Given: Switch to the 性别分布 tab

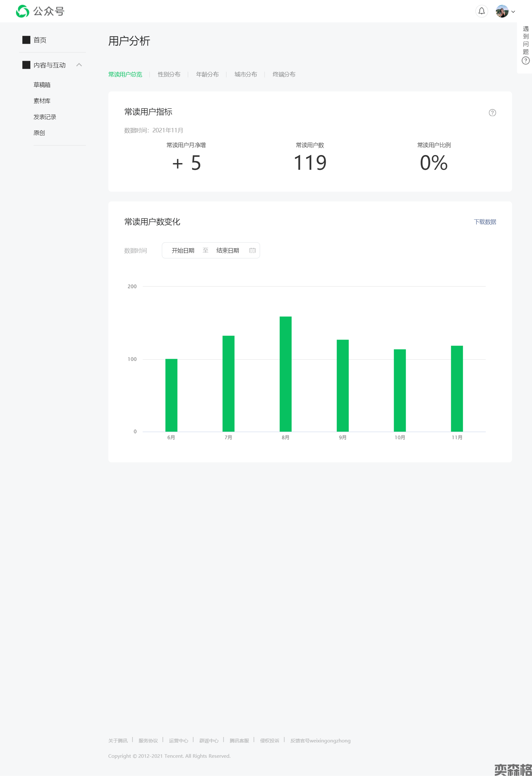Looking at the screenshot, I should (169, 74).
